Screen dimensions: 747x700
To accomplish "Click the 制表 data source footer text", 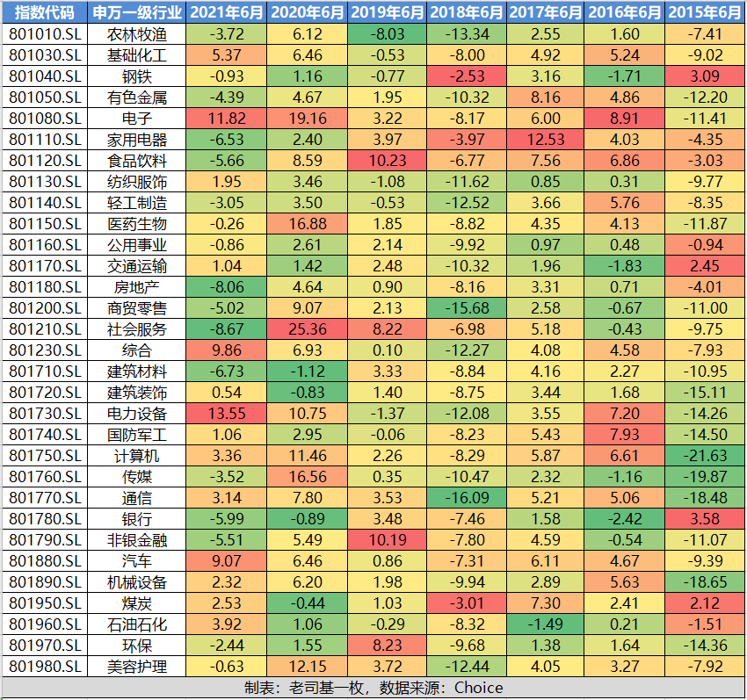I will tap(373, 688).
